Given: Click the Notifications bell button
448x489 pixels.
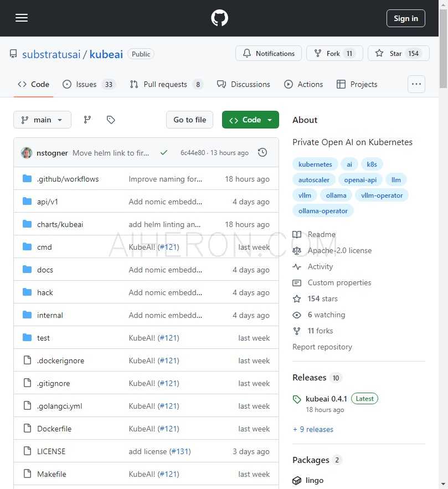Looking at the screenshot, I should 269,53.
